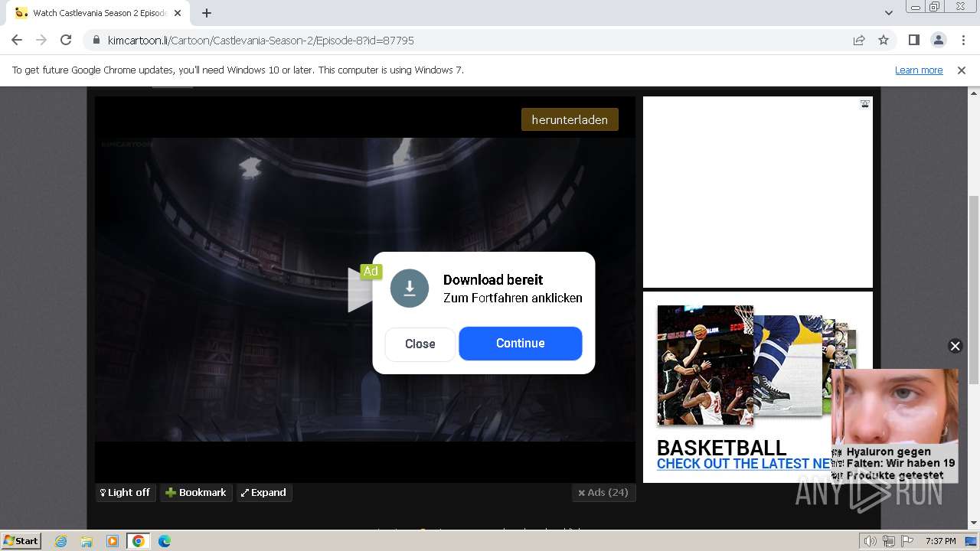Viewport: 980px width, 551px height.
Task: Click the green Ad label badge
Action: pyautogui.click(x=371, y=272)
